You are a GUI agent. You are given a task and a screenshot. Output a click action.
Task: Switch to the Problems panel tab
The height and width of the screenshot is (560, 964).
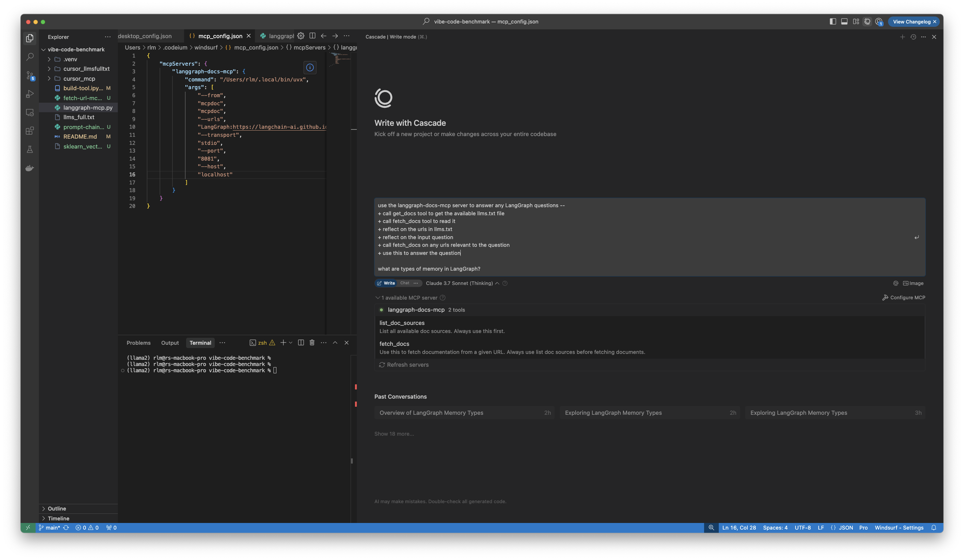tap(138, 343)
